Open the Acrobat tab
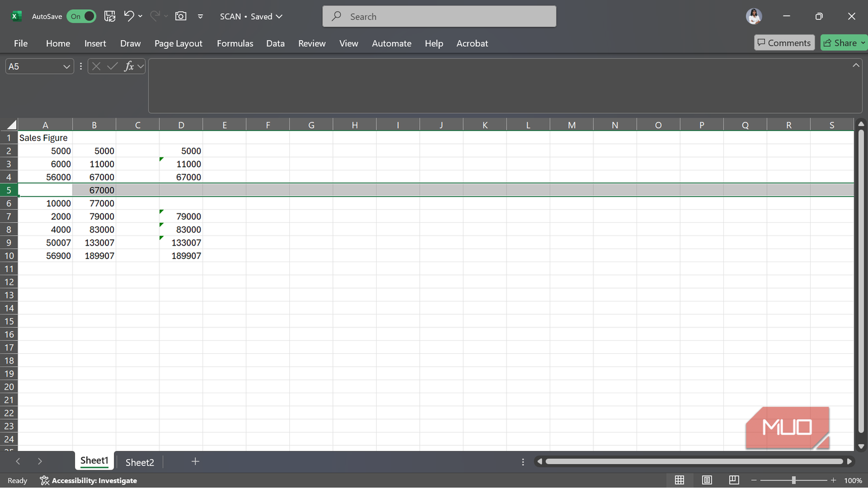The image size is (868, 488). 472,43
